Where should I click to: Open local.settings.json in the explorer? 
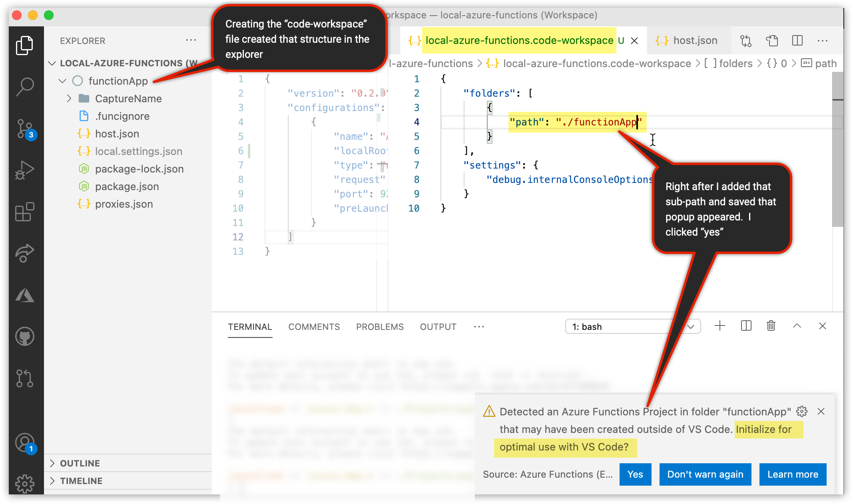coord(138,151)
